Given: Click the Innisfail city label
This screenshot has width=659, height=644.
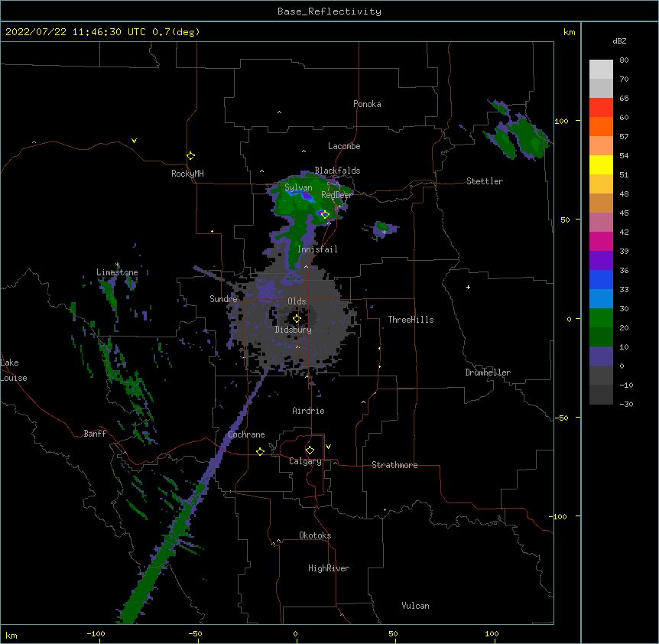Looking at the screenshot, I should [317, 249].
